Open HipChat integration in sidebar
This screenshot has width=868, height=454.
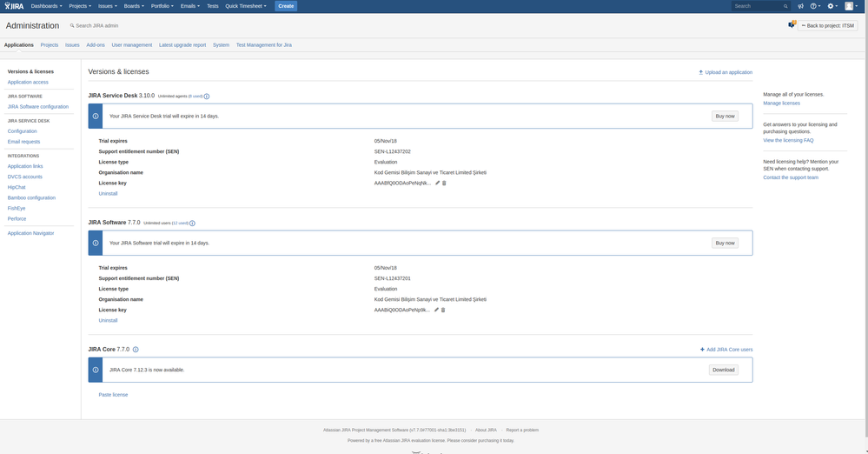pyautogui.click(x=17, y=187)
